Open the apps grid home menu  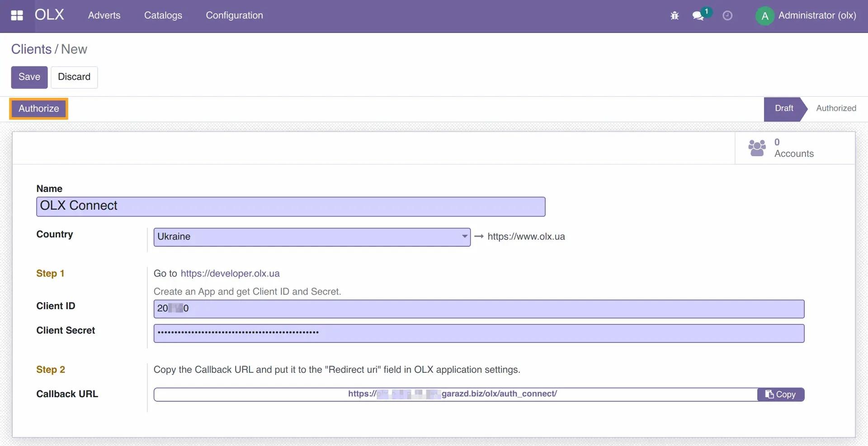(x=17, y=16)
